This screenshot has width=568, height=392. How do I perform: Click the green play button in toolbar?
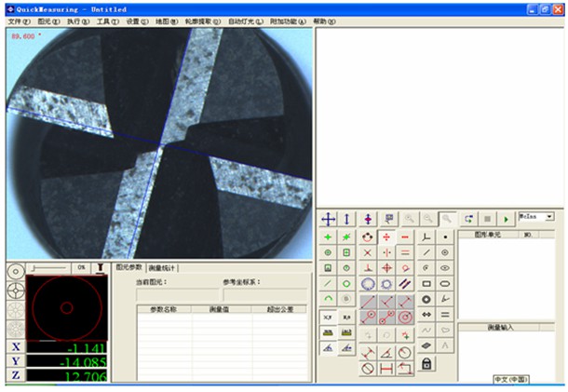tap(506, 218)
